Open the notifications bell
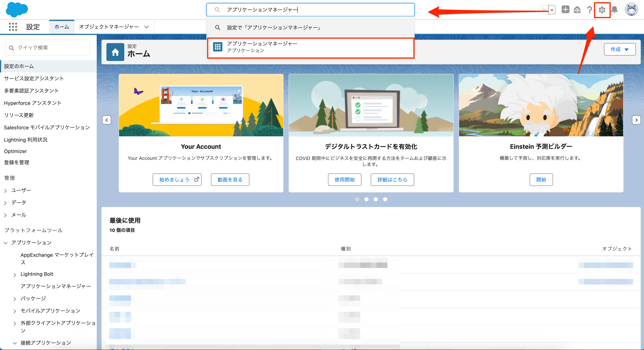Viewport: 644px width, 350px height. coord(614,10)
